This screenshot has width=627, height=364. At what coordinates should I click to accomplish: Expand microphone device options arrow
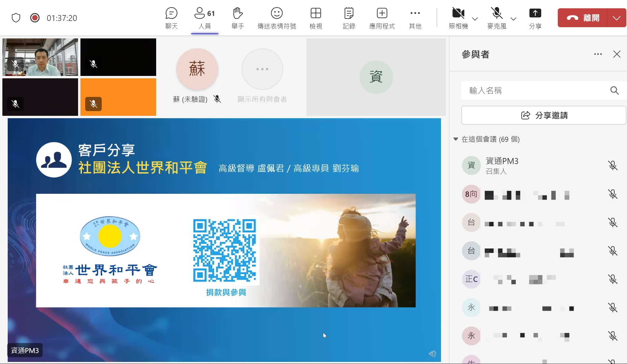coord(513,19)
